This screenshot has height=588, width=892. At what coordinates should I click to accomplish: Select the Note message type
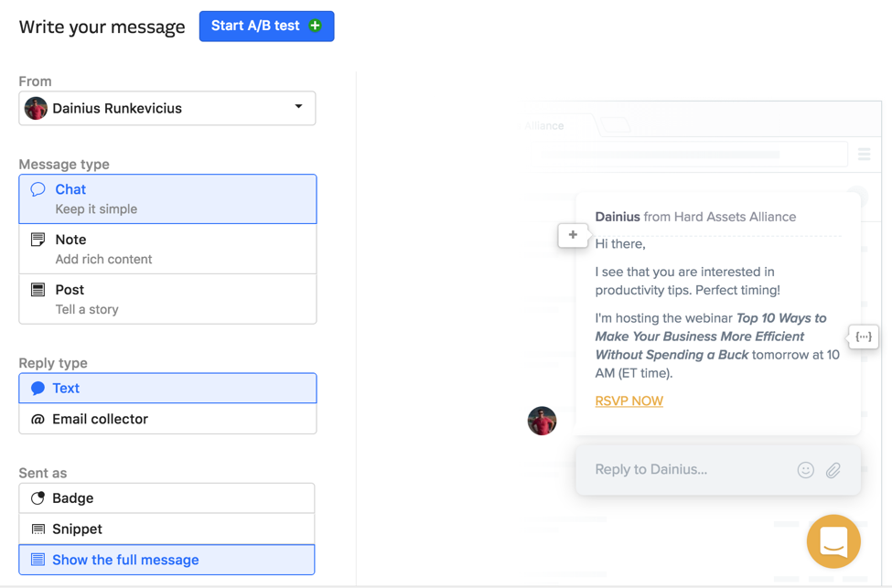click(167, 249)
